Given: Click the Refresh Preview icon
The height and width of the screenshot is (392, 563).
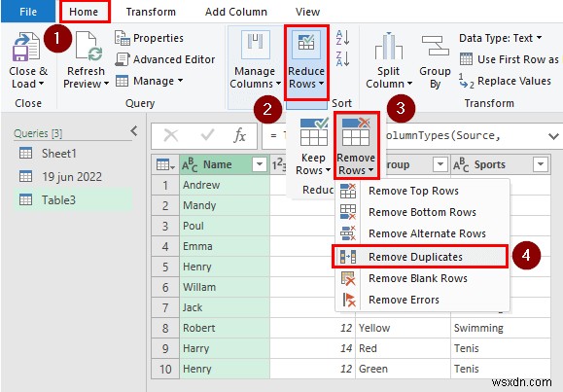Looking at the screenshot, I should 88,47.
